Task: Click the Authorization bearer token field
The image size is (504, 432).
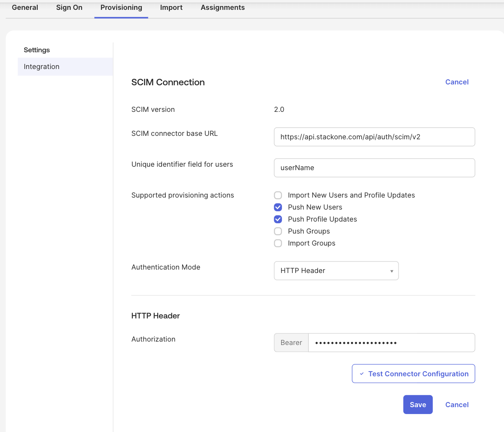Action: 392,343
